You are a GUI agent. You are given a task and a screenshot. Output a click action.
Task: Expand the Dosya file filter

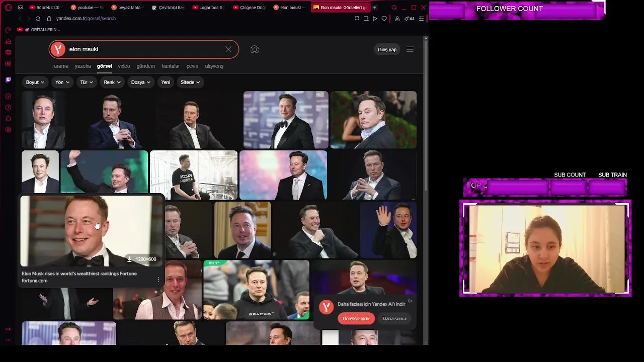coord(141,82)
